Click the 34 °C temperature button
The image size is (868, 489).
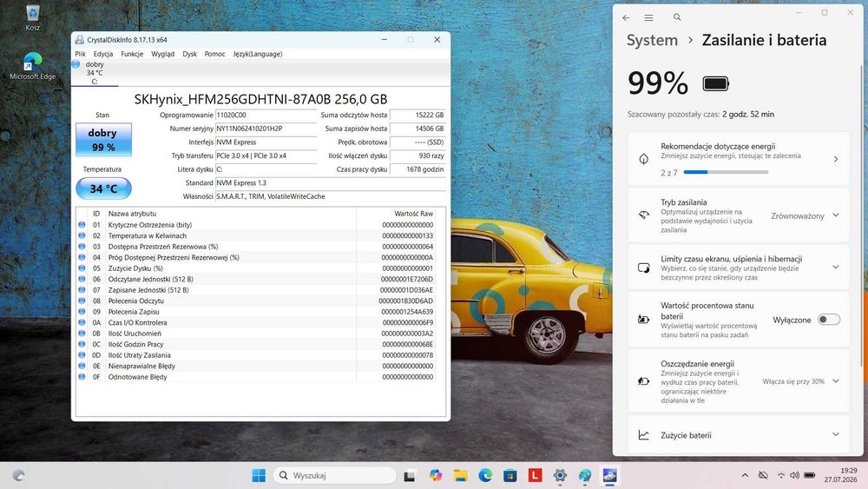coord(103,188)
